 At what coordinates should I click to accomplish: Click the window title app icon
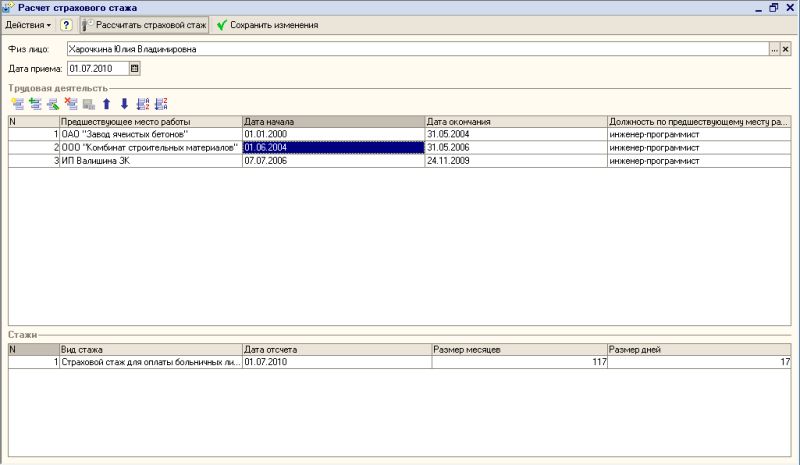[8, 7]
